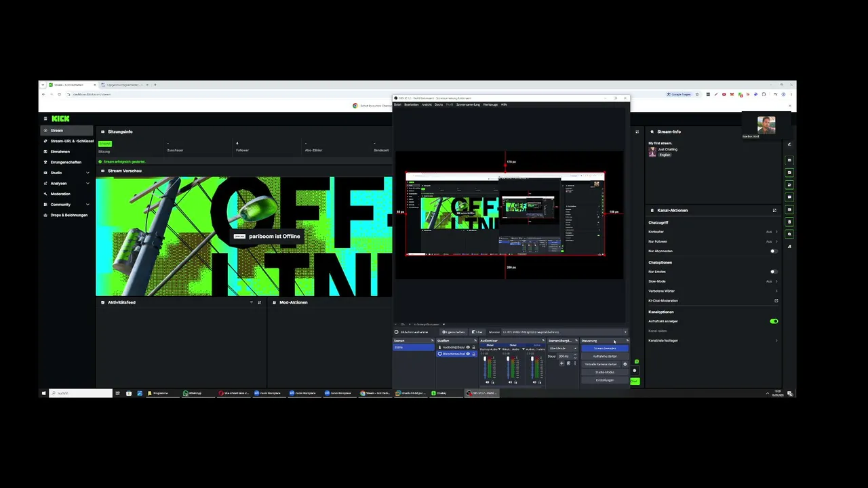Open the Werkzeuge menu in OBS
Image resolution: width=868 pixels, height=488 pixels.
pos(490,104)
